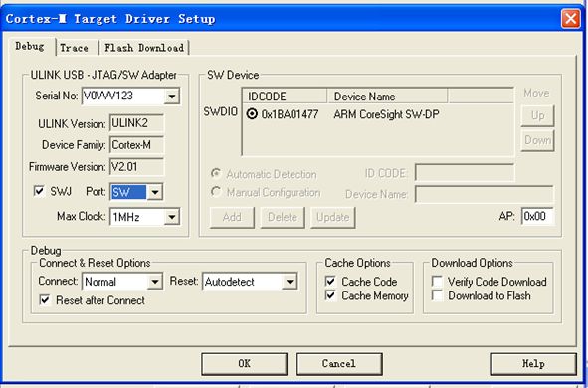Toggle the SWJ checkbox

click(x=39, y=191)
